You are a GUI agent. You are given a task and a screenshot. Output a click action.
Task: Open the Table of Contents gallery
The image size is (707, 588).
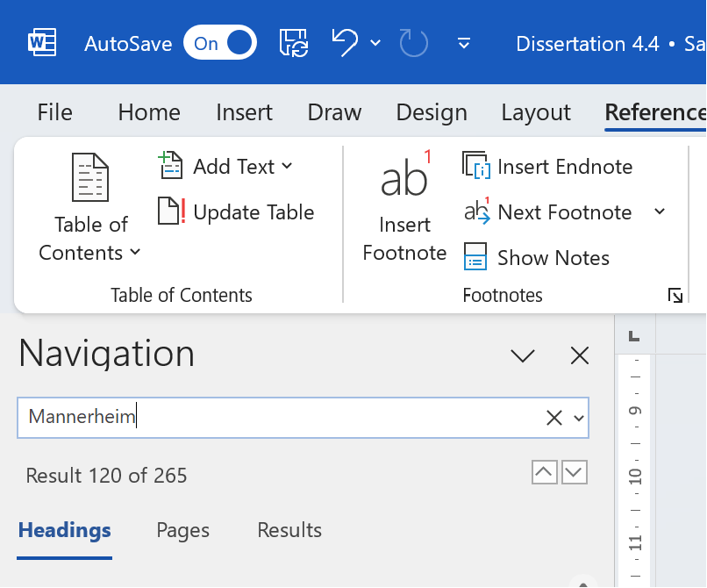90,208
